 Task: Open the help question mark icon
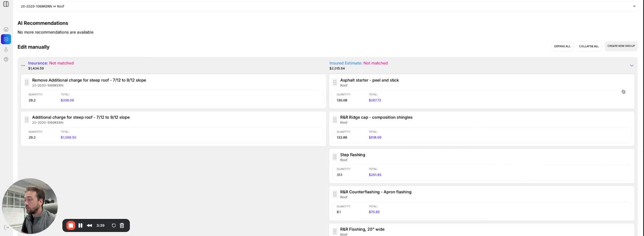click(x=6, y=59)
